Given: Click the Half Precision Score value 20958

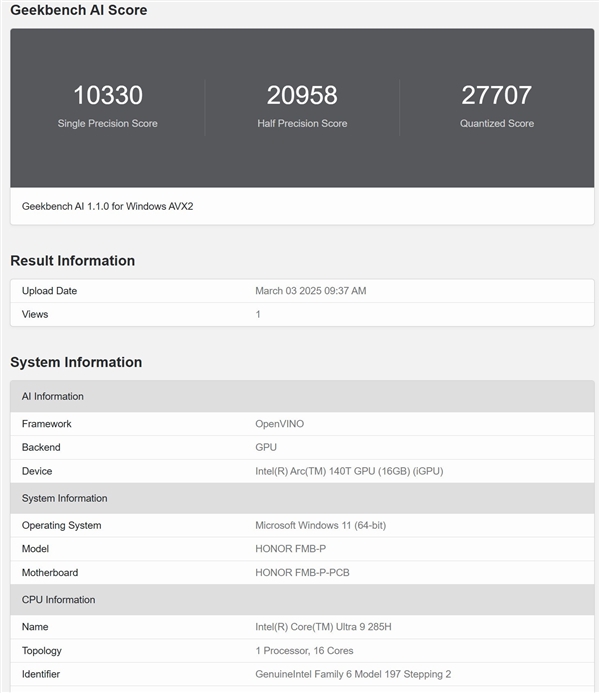Looking at the screenshot, I should [x=302, y=96].
